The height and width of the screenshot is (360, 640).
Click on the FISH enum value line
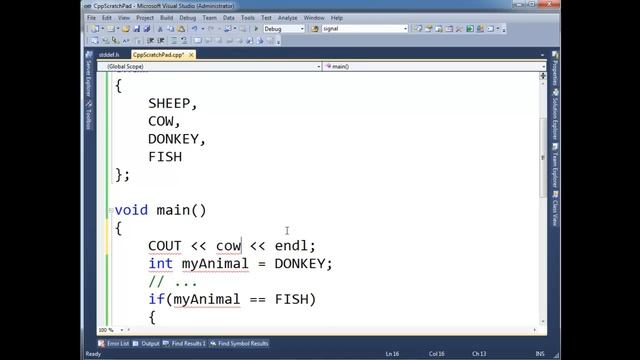pyautogui.click(x=165, y=157)
